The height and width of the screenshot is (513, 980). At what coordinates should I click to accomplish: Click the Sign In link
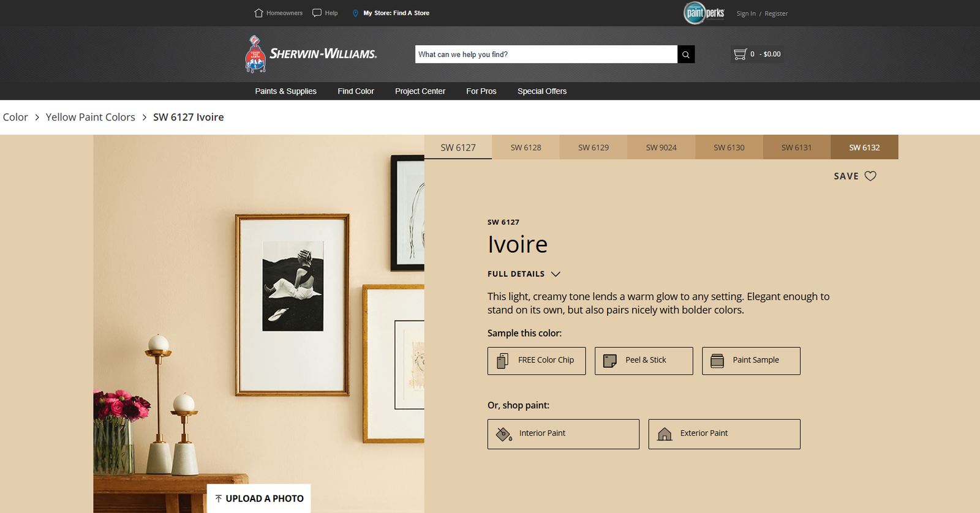point(746,13)
